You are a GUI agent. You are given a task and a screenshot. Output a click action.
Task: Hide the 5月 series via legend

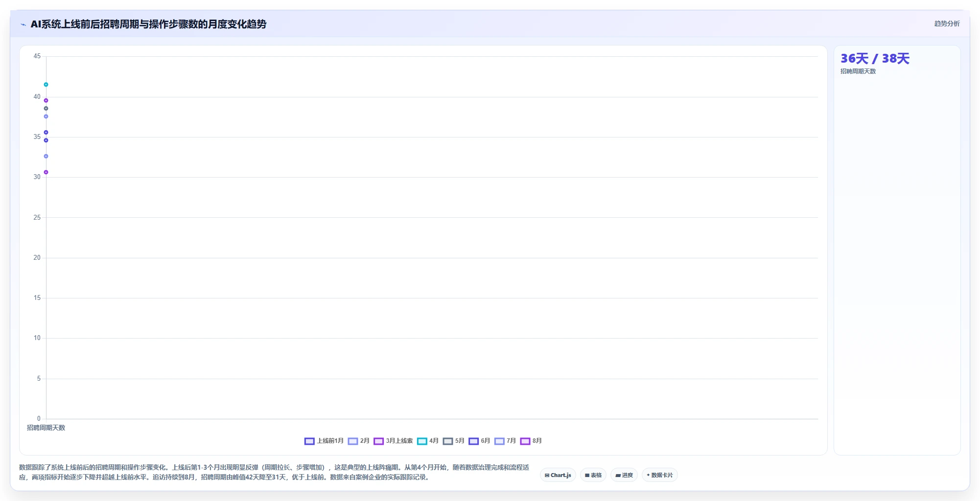(x=453, y=441)
